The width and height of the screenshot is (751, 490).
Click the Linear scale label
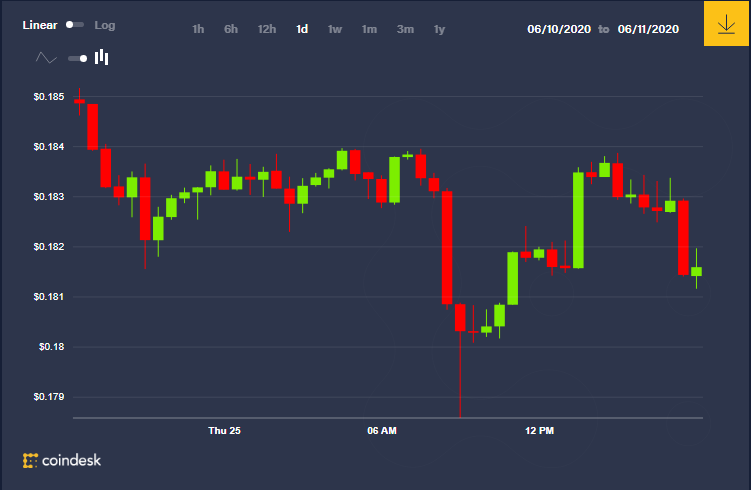click(x=40, y=25)
